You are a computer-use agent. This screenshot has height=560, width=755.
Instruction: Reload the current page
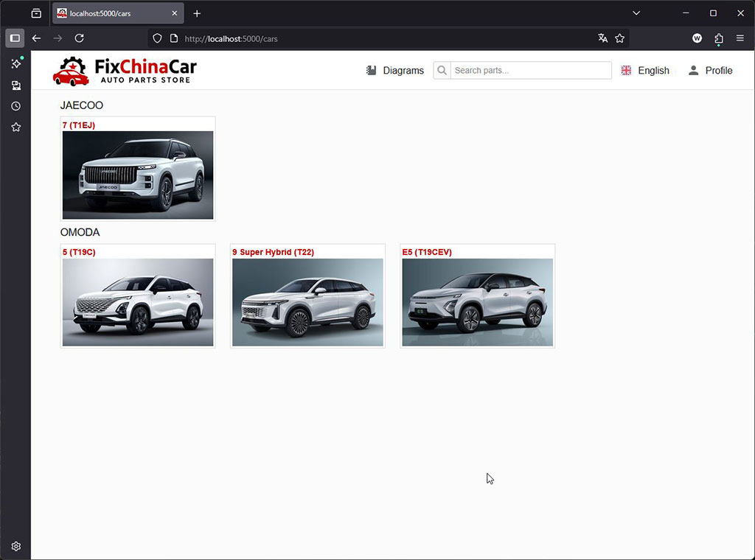(x=80, y=38)
